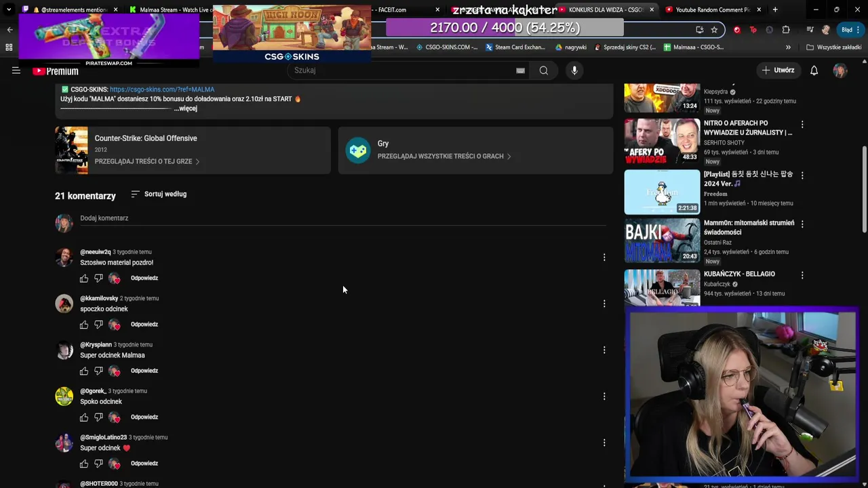Click the Dodaj komentarz comment field
This screenshot has height=488, width=868.
click(x=342, y=218)
